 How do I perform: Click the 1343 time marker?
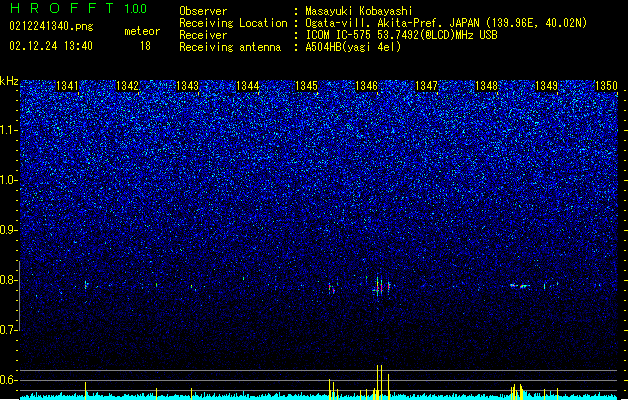[187, 86]
